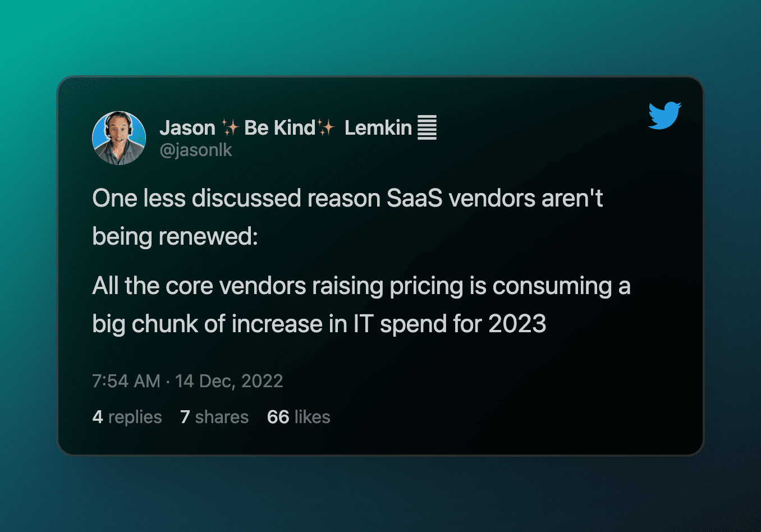Open the @jasonlk handle link

(x=196, y=150)
